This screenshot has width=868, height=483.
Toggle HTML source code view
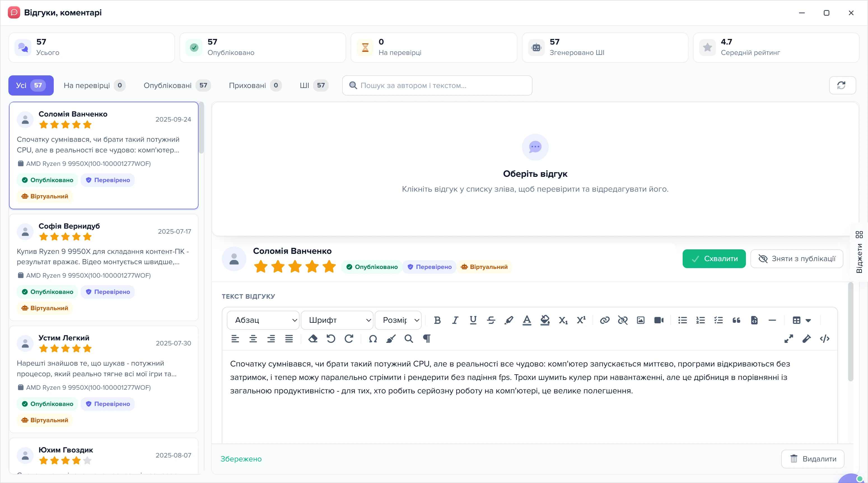pyautogui.click(x=825, y=339)
